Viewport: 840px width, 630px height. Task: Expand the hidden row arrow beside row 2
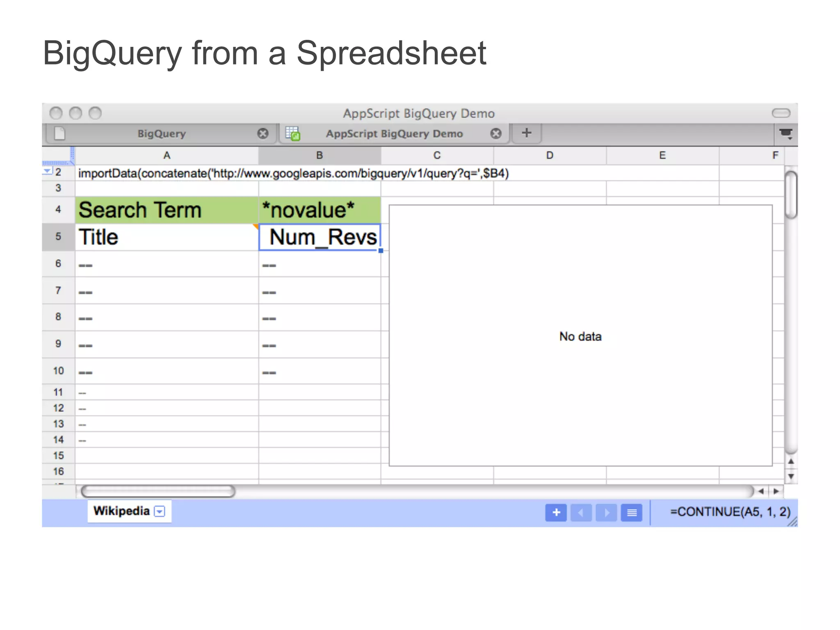coord(48,171)
